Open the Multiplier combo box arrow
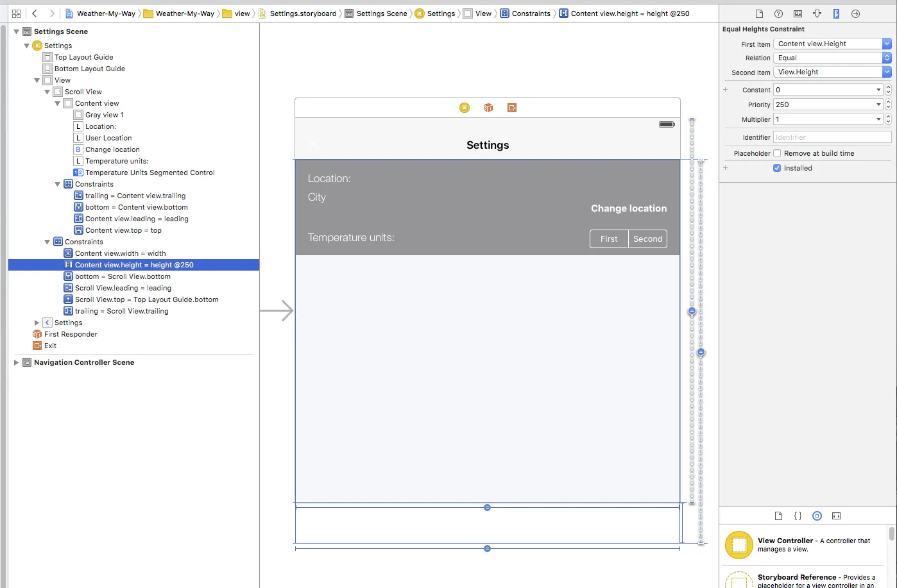897x588 pixels. click(x=878, y=119)
